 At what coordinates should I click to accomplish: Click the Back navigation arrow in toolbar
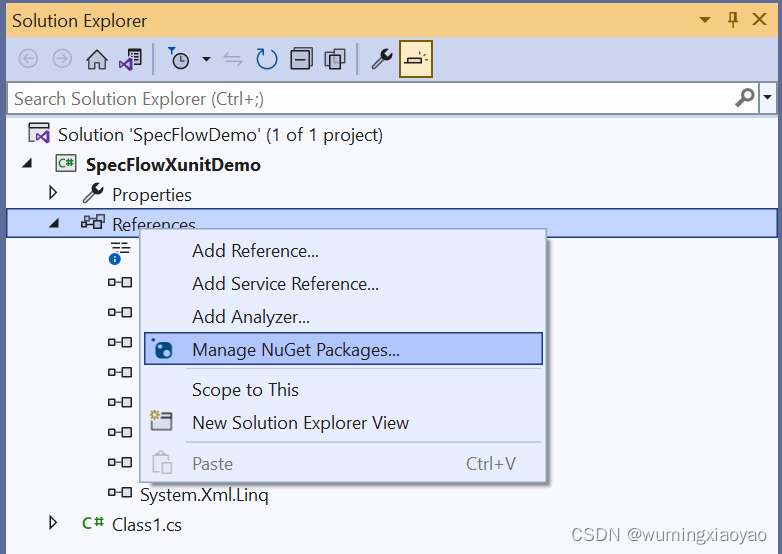[28, 59]
